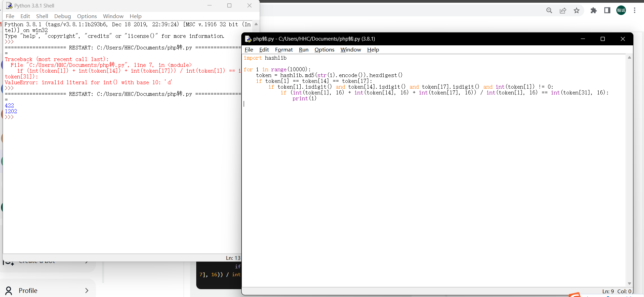Click the Python Shell scrollbar up arrow
This screenshot has height=297, width=644.
(256, 24)
